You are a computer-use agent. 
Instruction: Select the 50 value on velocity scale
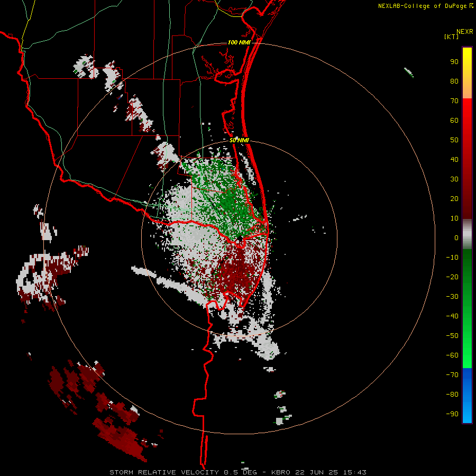click(454, 140)
